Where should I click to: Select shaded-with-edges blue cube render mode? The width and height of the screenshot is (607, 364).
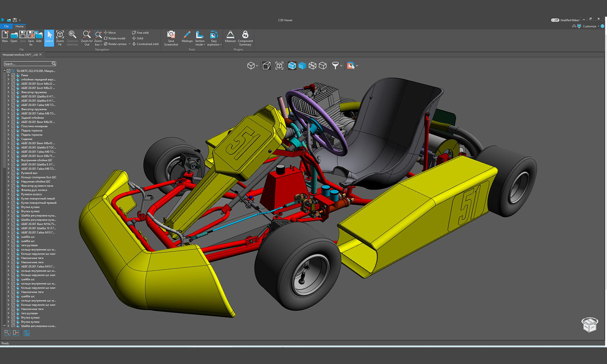coord(292,66)
